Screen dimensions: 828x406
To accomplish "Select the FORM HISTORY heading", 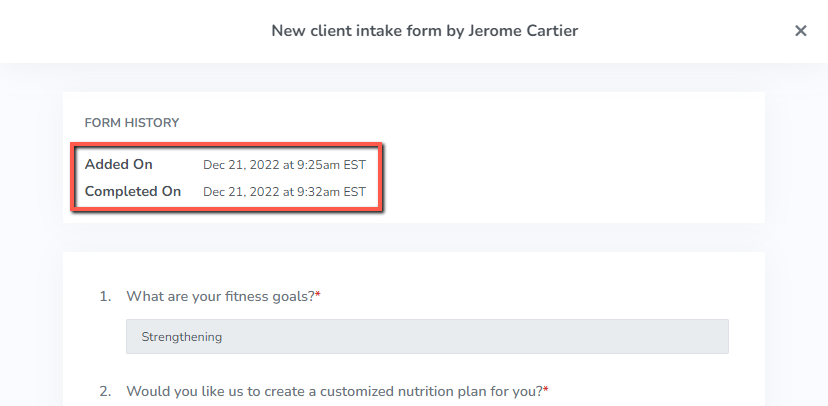I will [x=132, y=123].
